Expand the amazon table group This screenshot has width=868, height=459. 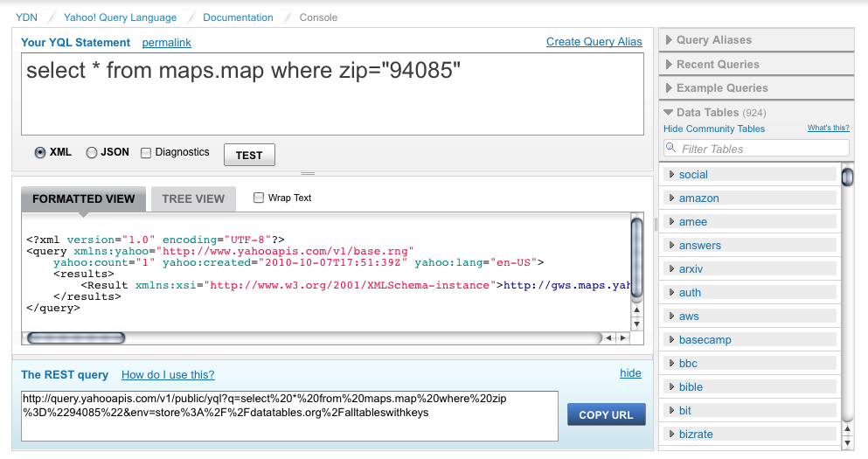[x=698, y=198]
